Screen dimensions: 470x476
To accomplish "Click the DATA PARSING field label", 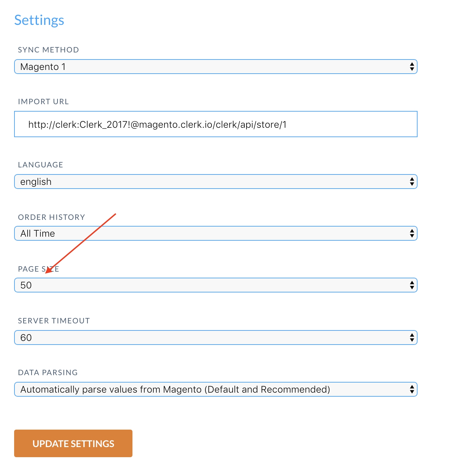I will coord(48,372).
